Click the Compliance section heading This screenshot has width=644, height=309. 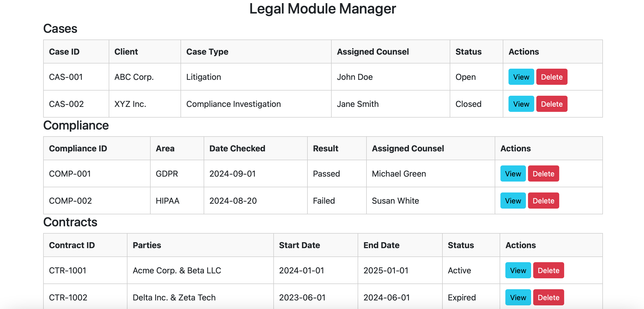click(76, 126)
